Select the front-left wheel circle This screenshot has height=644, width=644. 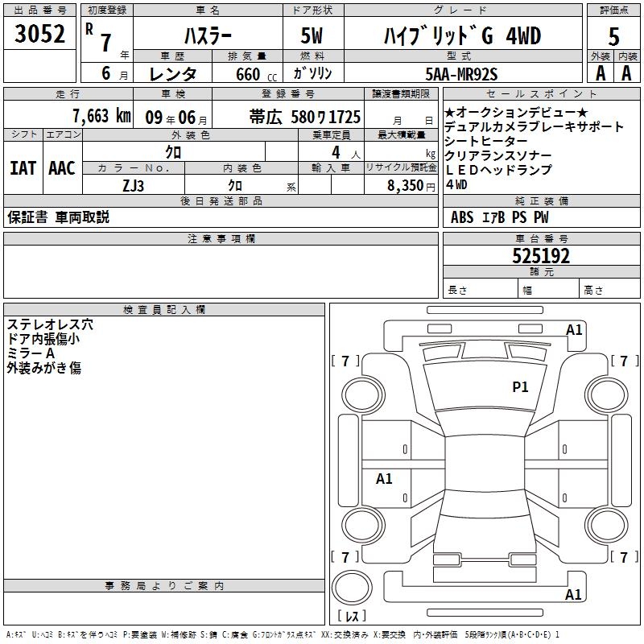pos(363,395)
